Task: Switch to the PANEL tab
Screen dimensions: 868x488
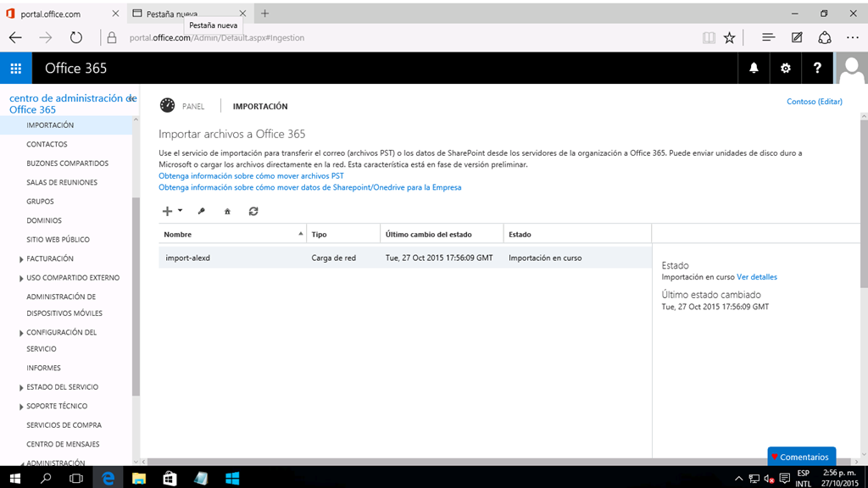Action: click(x=193, y=106)
